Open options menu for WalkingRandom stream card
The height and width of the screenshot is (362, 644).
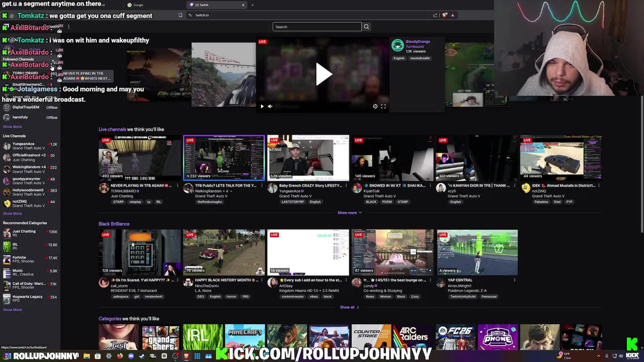coord(262,186)
